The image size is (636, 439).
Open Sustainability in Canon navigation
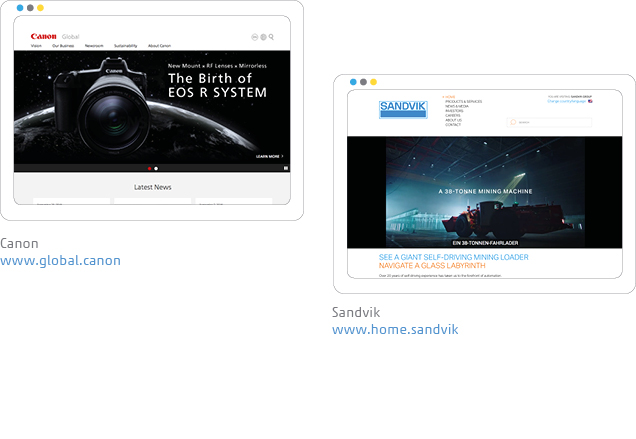[x=125, y=46]
